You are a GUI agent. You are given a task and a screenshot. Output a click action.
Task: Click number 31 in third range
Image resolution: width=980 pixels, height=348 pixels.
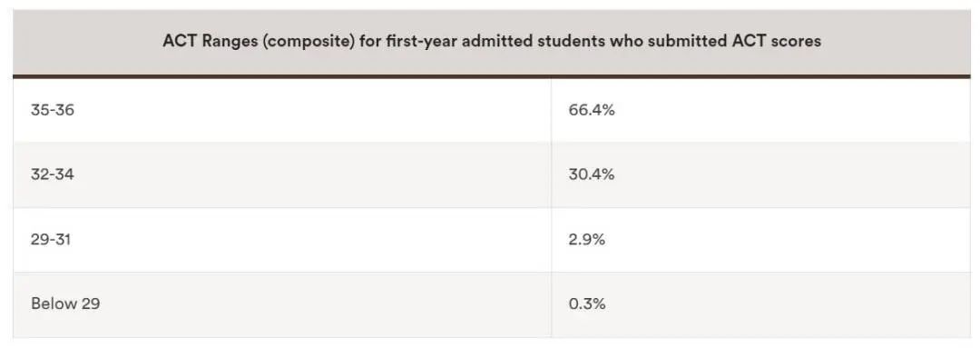(x=63, y=239)
